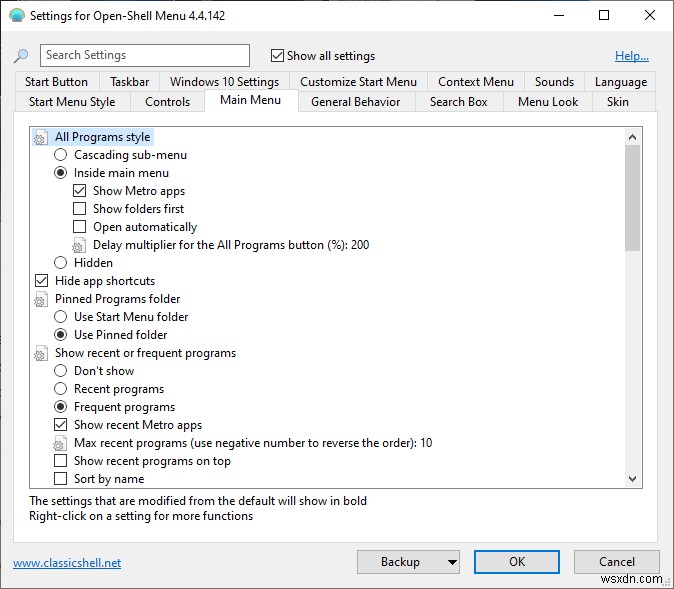Viewport: 674px width, 589px height.
Task: Select the Recent programs radio option
Action: coord(60,389)
